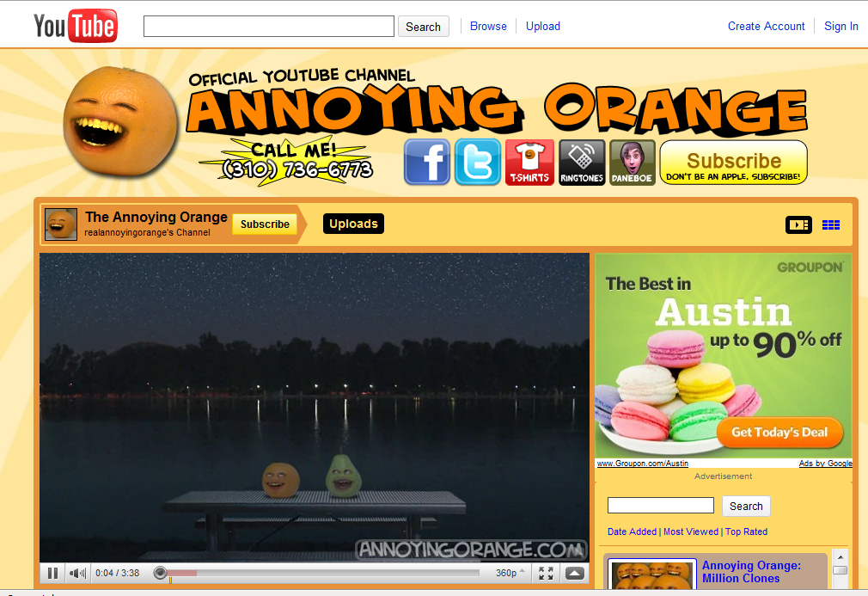Open the 360p quality menu
This screenshot has width=868, height=596.
(x=510, y=573)
